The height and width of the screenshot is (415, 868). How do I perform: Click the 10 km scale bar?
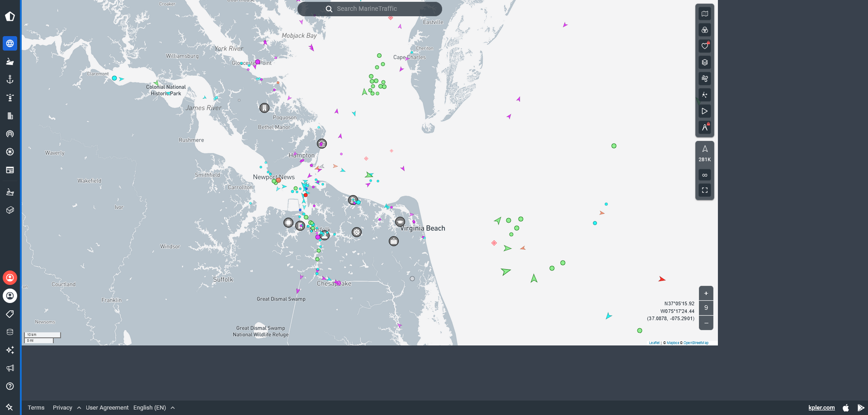pyautogui.click(x=42, y=335)
